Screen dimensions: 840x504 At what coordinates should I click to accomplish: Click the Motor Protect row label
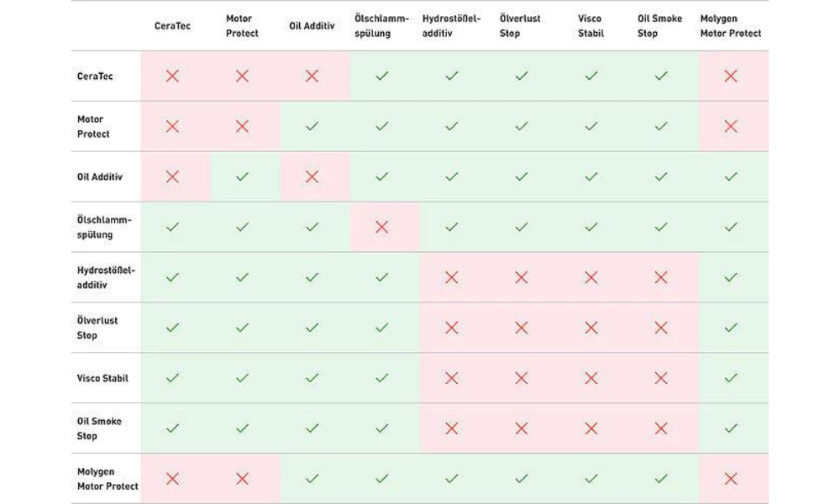94,127
